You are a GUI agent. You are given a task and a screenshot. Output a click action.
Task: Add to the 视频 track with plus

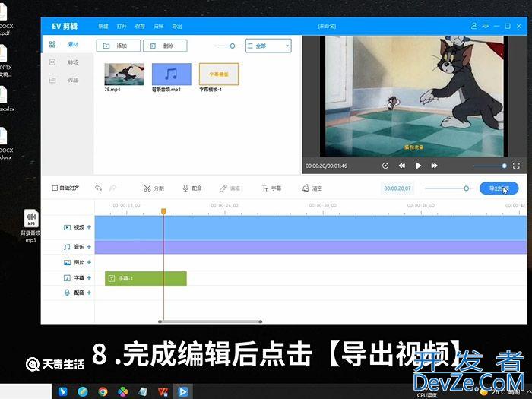pyautogui.click(x=89, y=227)
